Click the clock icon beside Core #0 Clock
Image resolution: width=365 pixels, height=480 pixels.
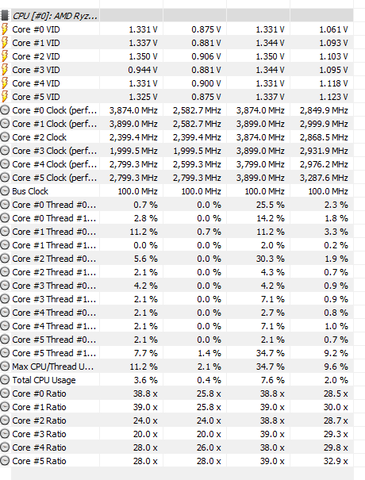tap(5, 110)
